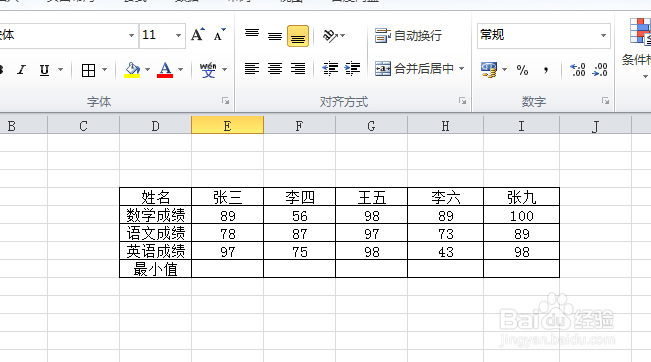
Task: Select column F header
Action: (299, 125)
